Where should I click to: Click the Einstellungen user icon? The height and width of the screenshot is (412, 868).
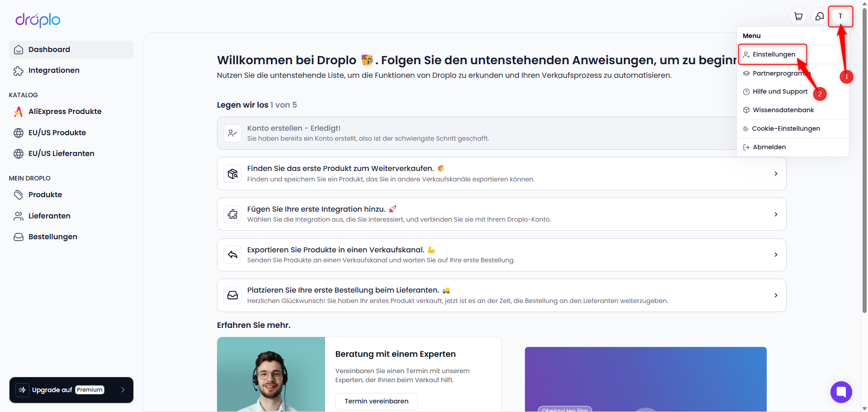pyautogui.click(x=746, y=54)
